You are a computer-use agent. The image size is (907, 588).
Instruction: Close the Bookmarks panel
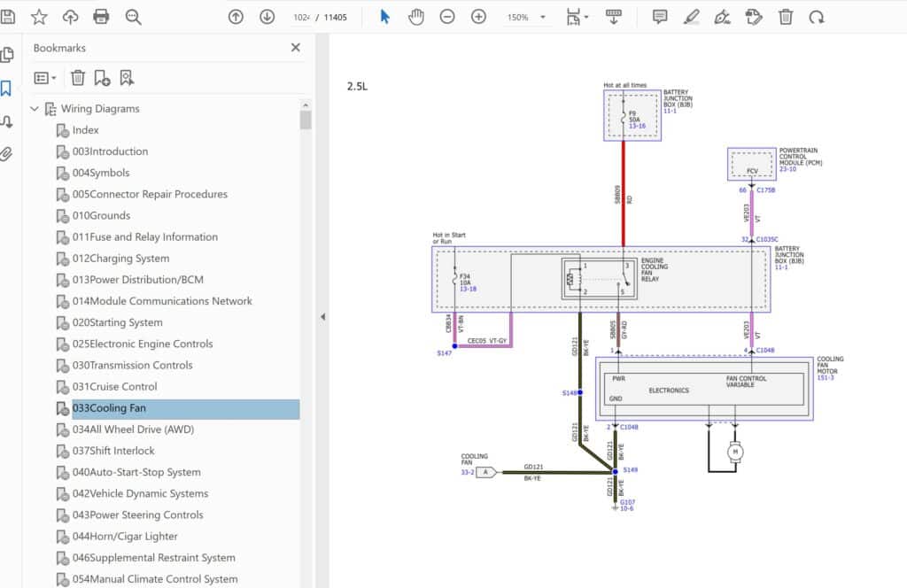296,48
